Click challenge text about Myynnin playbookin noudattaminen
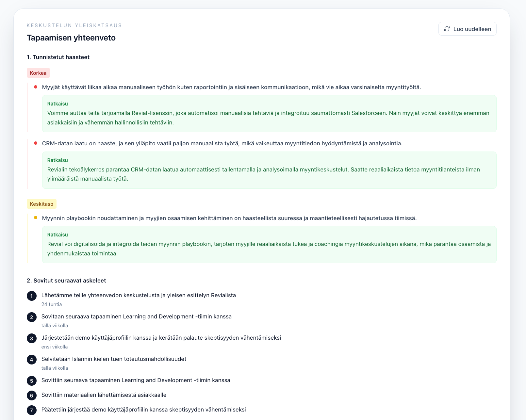This screenshot has width=526, height=420. (x=229, y=218)
